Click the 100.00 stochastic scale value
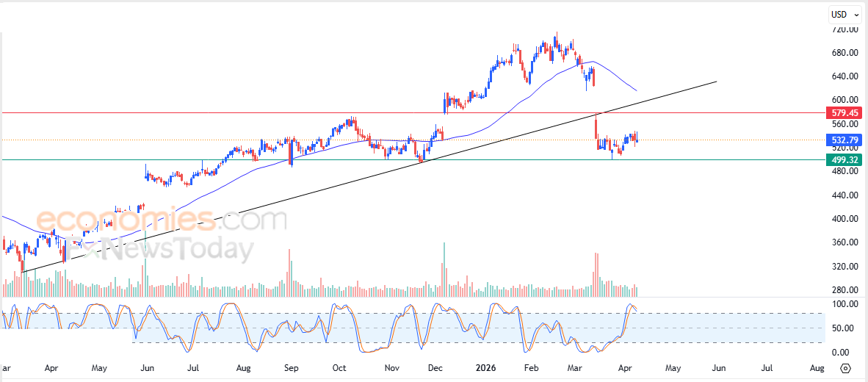 click(845, 304)
